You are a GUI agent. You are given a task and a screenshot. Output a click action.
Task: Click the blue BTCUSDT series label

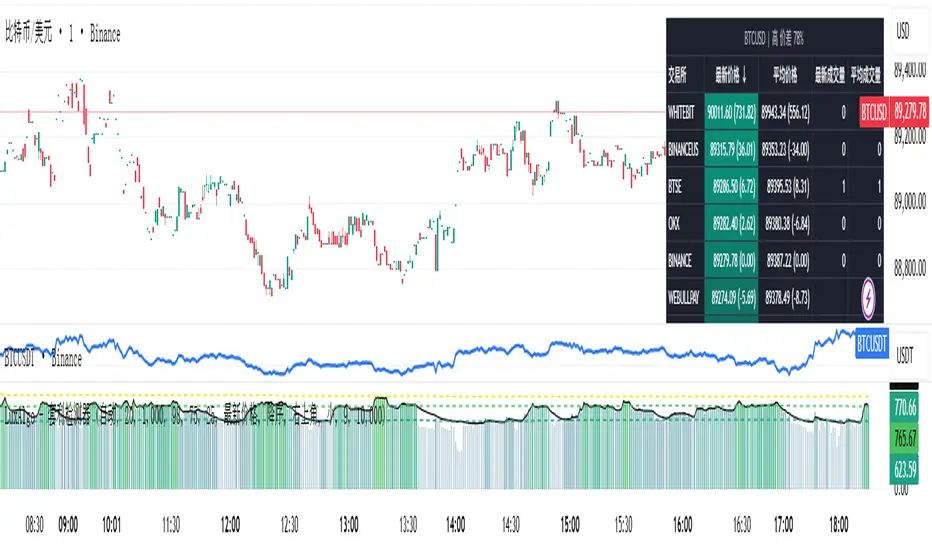(x=873, y=342)
